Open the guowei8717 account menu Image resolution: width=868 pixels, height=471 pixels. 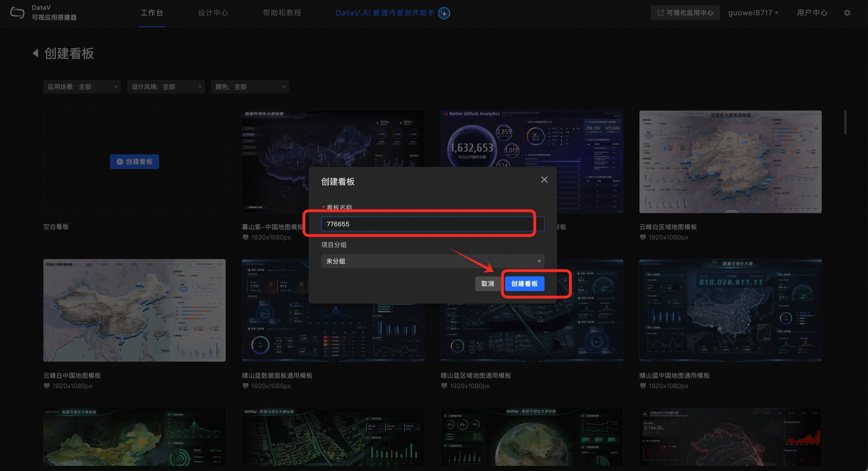pos(753,13)
